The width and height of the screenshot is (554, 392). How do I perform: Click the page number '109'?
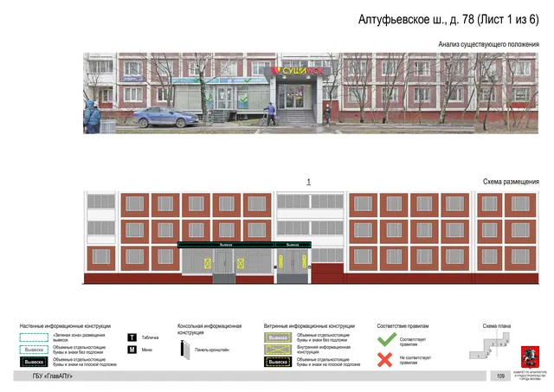(500, 376)
